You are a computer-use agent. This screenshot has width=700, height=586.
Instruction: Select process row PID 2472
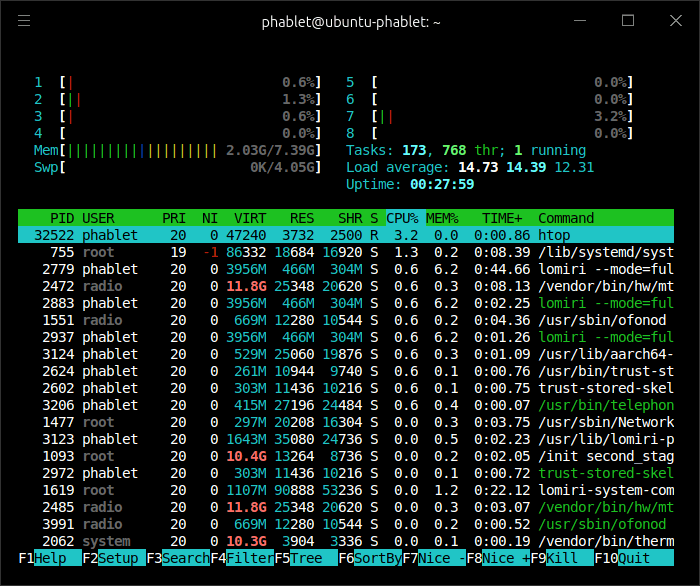346,286
